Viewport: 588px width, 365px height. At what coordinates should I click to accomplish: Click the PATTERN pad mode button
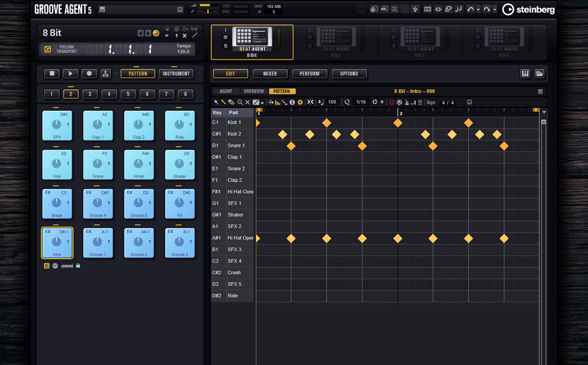[x=138, y=73]
